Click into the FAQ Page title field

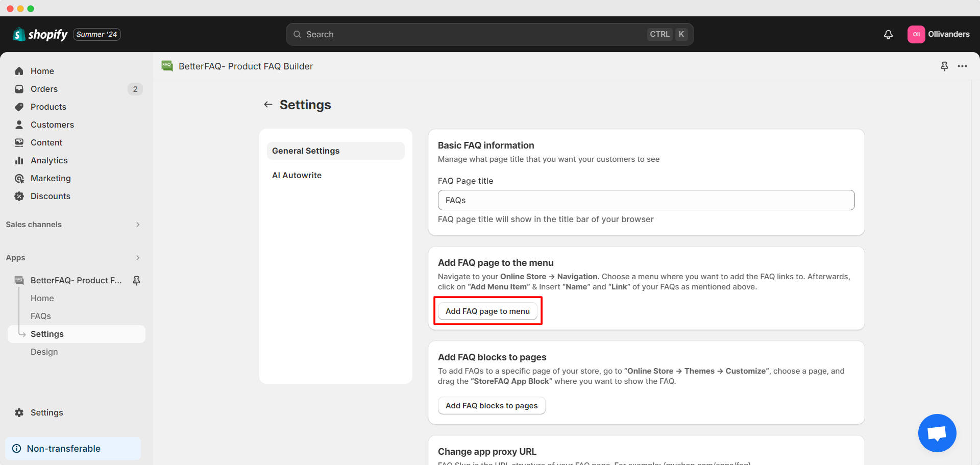click(x=646, y=200)
